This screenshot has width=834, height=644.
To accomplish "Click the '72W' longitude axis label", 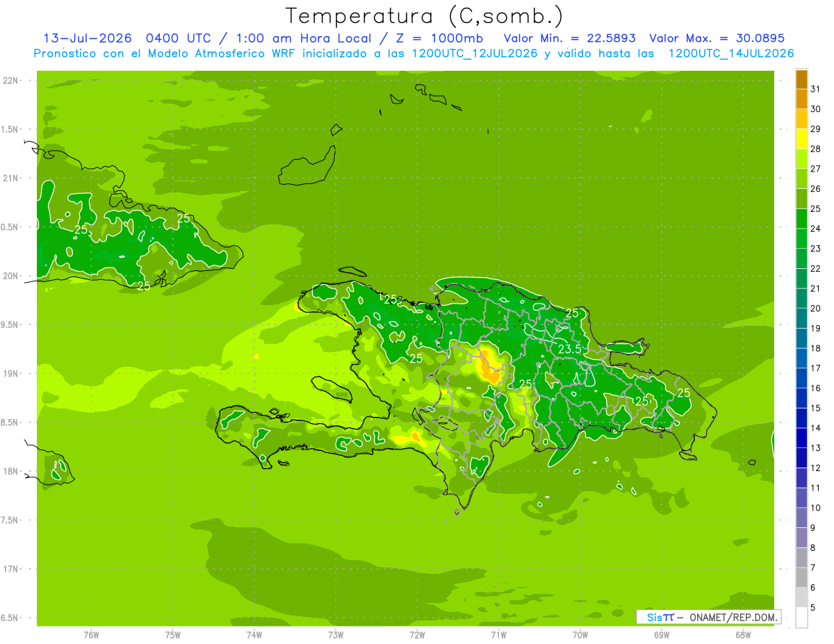I will (x=418, y=635).
